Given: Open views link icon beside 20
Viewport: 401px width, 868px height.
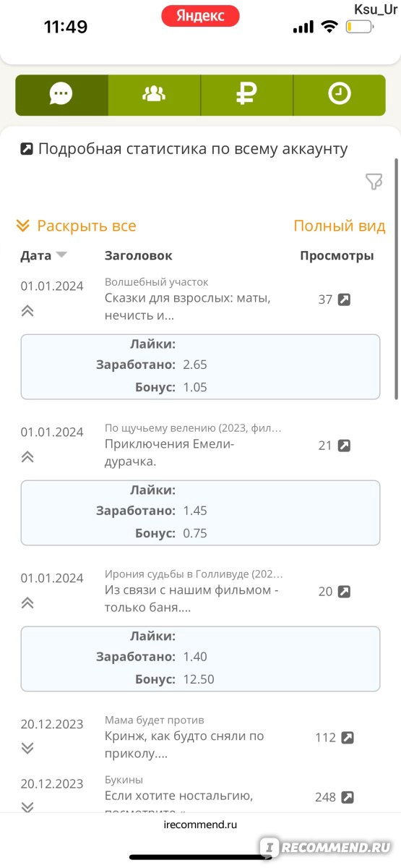Looking at the screenshot, I should tap(345, 592).
